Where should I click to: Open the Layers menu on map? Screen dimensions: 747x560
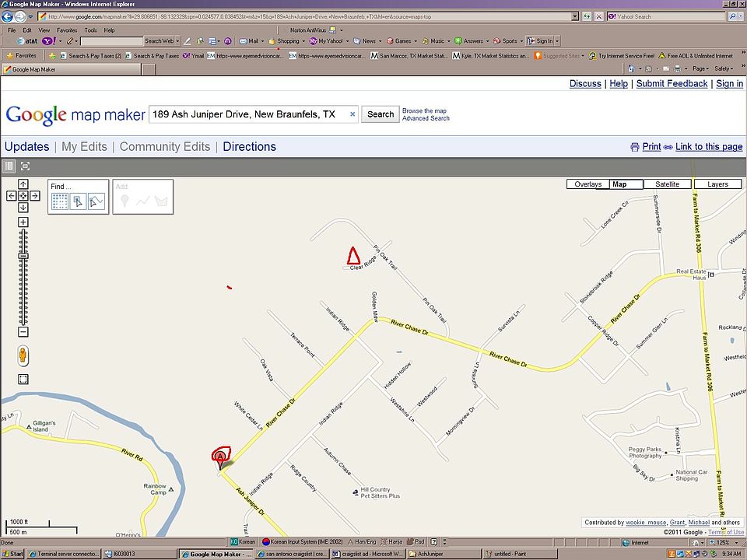point(717,184)
